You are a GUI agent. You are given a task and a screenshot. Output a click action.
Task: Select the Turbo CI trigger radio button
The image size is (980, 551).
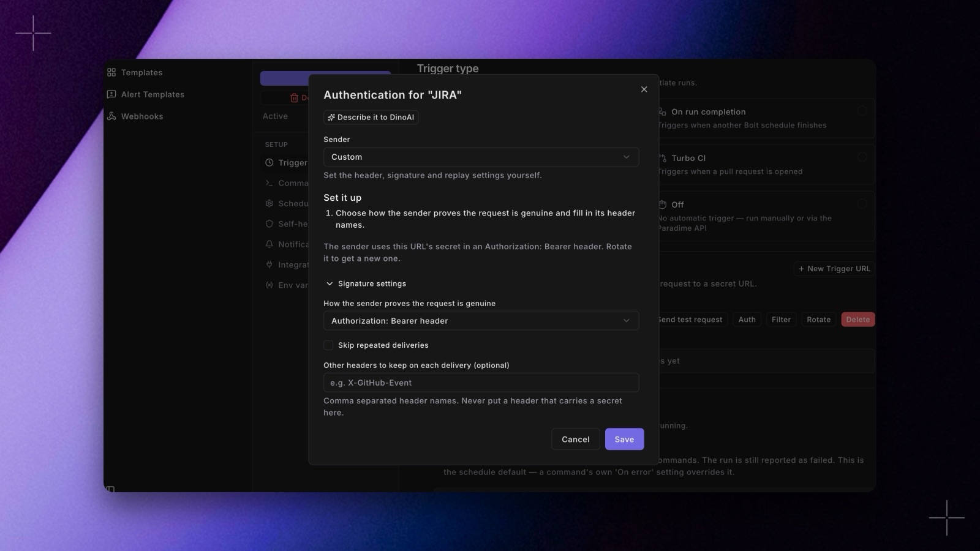(862, 157)
